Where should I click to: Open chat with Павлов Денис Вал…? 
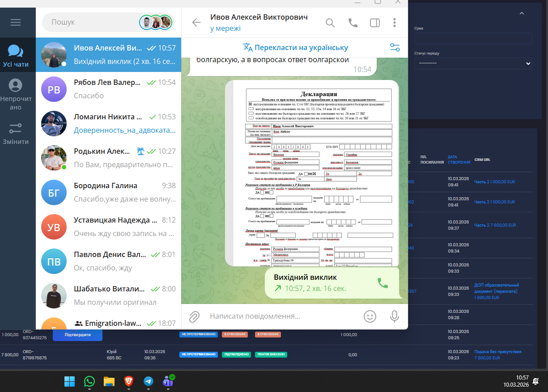(x=109, y=261)
